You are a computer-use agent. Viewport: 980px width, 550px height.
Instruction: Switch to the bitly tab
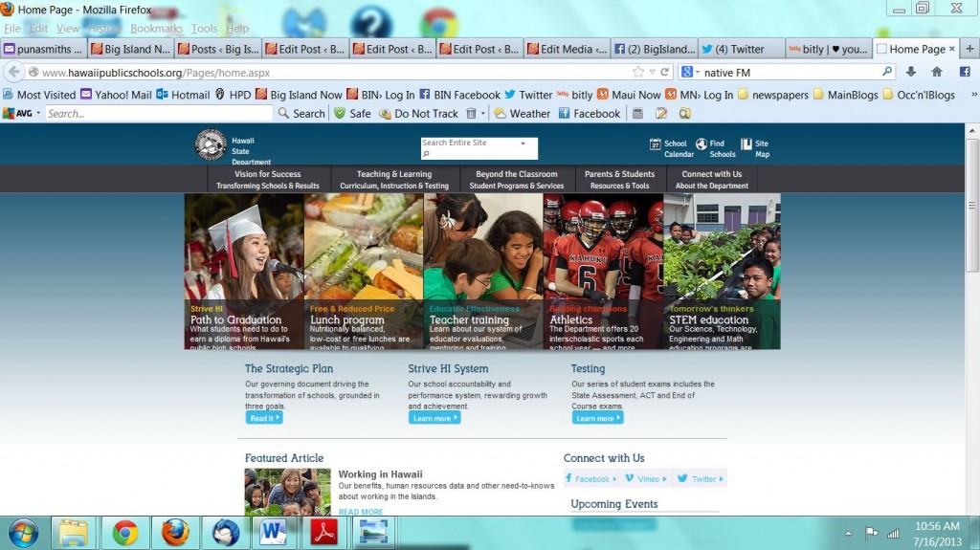828,49
